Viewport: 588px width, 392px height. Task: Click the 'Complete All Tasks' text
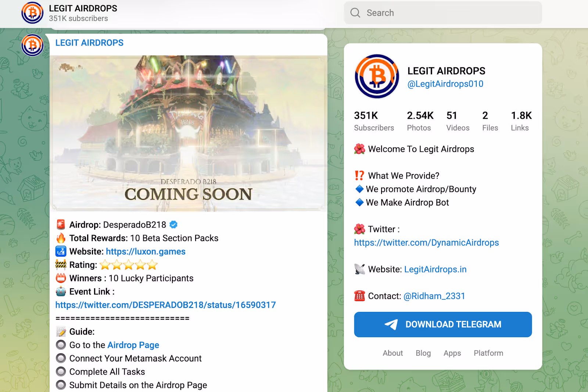point(107,372)
